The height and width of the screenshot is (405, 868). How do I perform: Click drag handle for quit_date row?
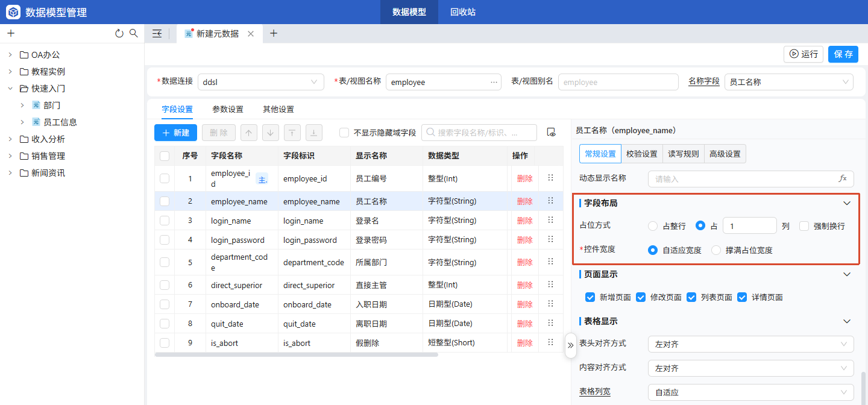(x=550, y=323)
